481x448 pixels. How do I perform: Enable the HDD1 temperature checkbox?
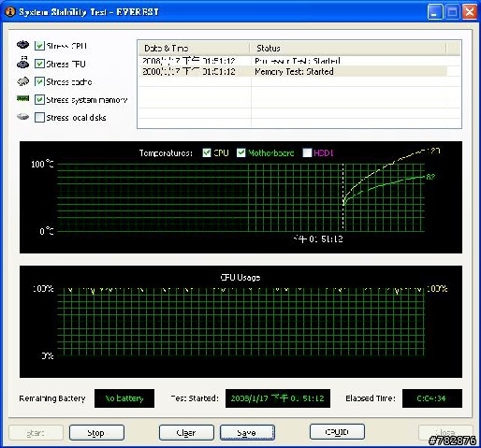point(307,152)
